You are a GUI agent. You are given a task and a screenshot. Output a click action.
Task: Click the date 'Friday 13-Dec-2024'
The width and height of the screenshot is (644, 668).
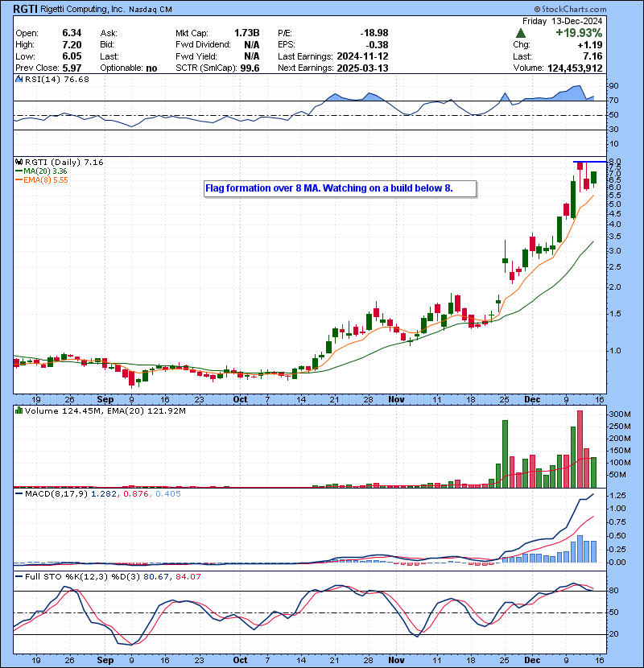coord(562,21)
